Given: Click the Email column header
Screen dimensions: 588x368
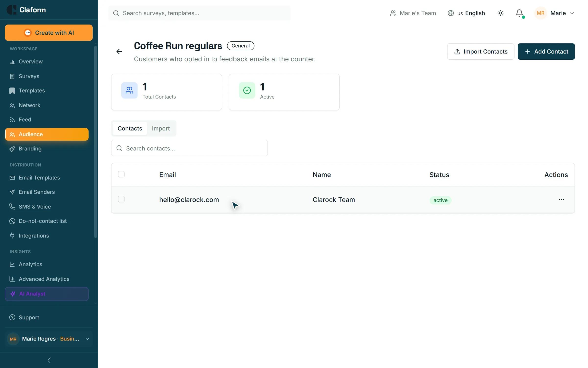Looking at the screenshot, I should pyautogui.click(x=168, y=175).
